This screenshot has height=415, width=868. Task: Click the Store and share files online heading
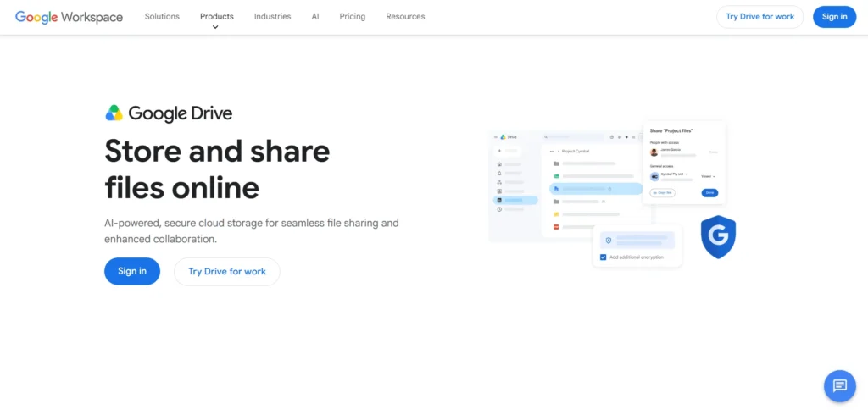(x=217, y=169)
